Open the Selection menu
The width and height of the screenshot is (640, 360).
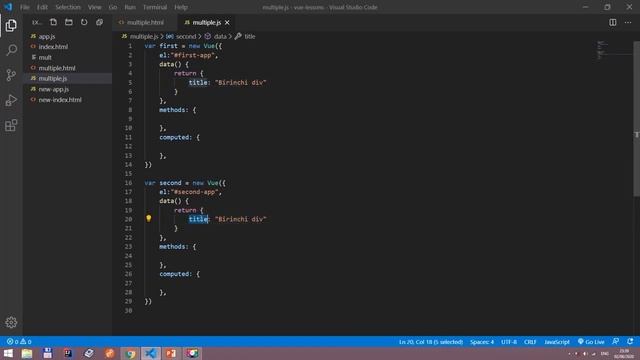click(68, 7)
